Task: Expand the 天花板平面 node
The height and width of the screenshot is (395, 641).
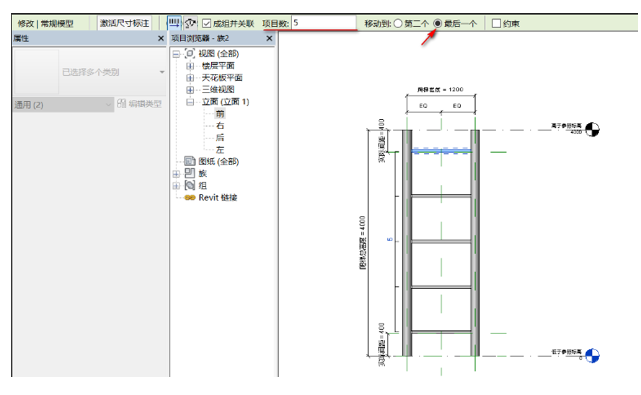Action: pyautogui.click(x=190, y=78)
